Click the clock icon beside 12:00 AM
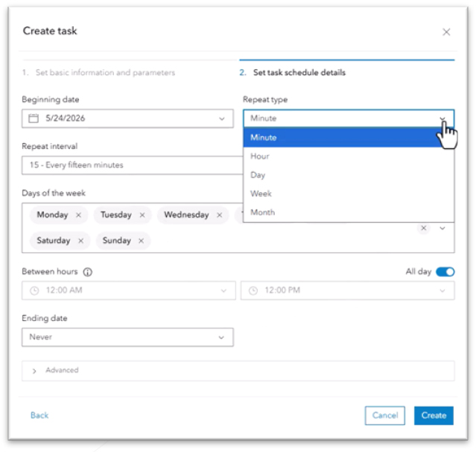Image resolution: width=476 pixels, height=452 pixels. point(34,290)
